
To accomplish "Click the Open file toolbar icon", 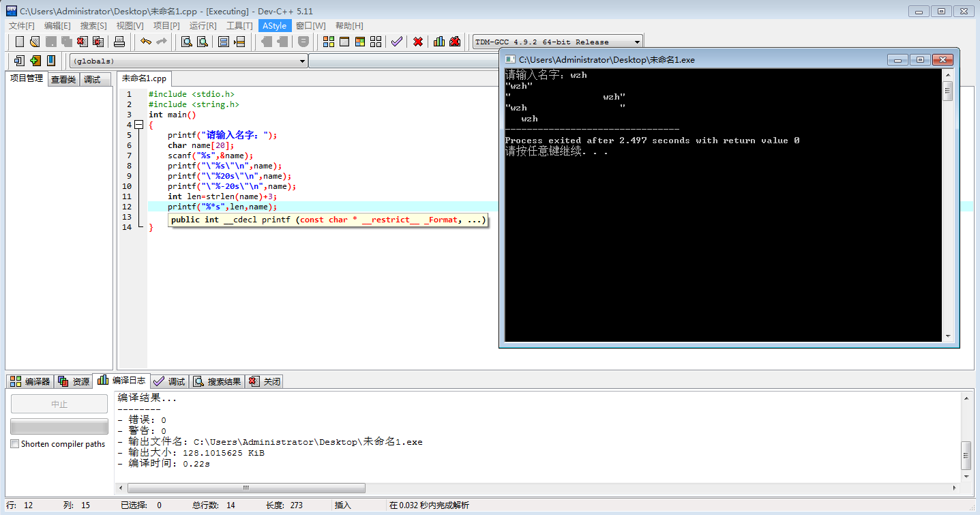I will (35, 42).
